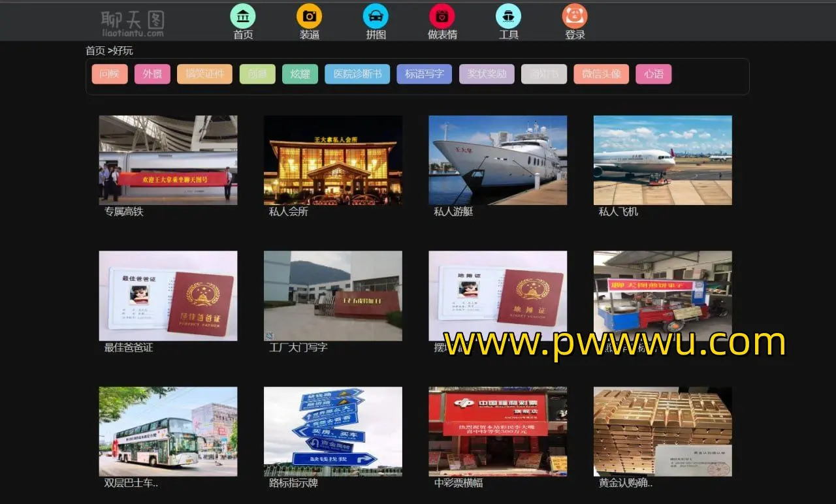Open the 专属高铁 train thumbnail image
Screen dimensions: 836x504
(x=168, y=160)
